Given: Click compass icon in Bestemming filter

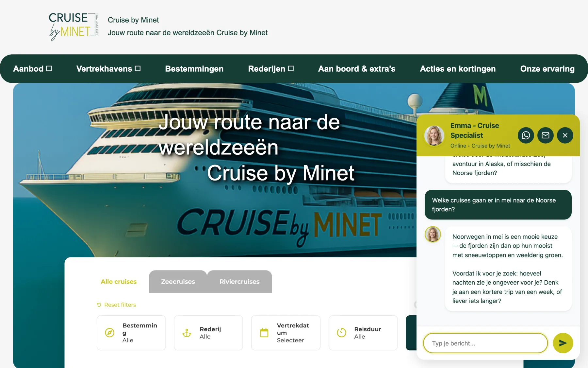Looking at the screenshot, I should [109, 333].
